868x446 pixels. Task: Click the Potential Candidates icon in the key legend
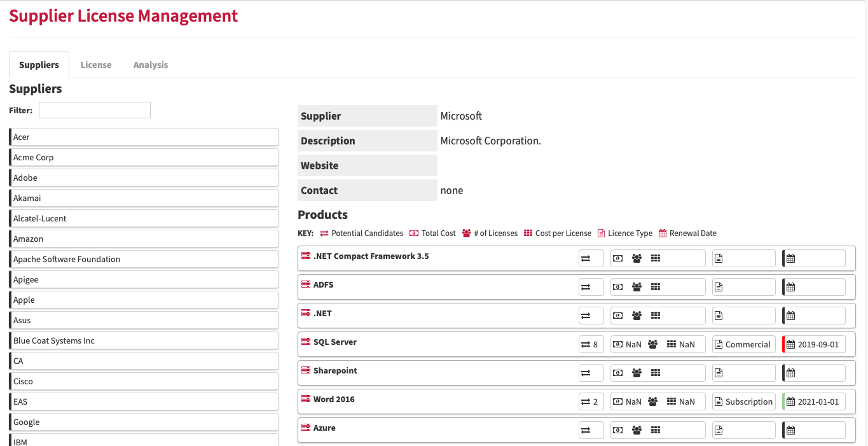click(324, 233)
